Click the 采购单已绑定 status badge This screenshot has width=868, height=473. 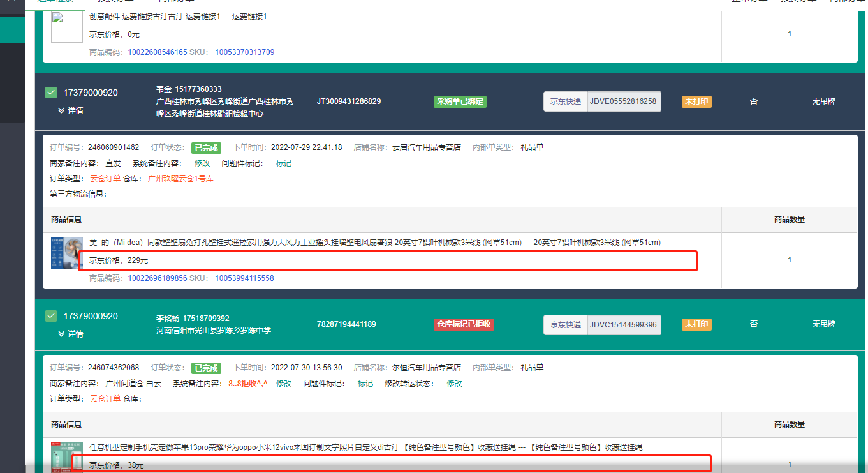460,101
